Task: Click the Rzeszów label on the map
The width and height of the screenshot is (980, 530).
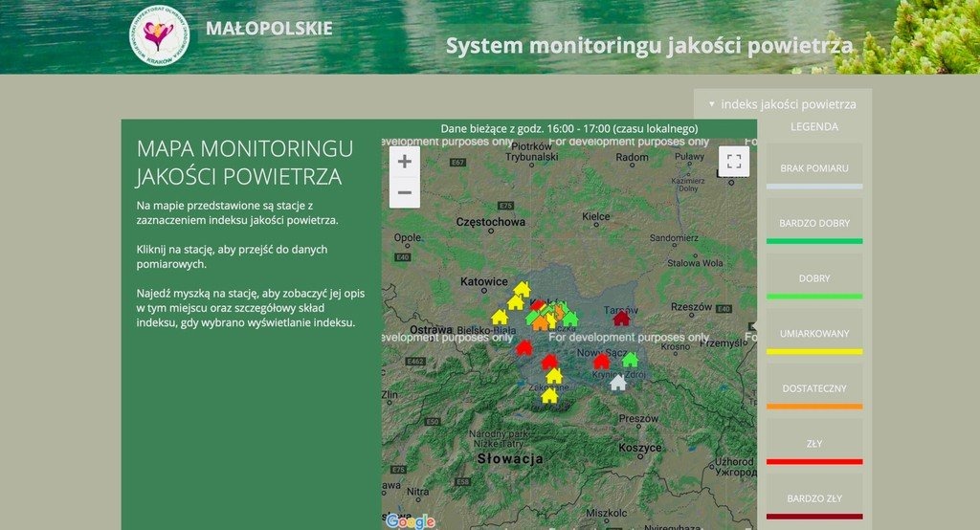Action: [691, 307]
